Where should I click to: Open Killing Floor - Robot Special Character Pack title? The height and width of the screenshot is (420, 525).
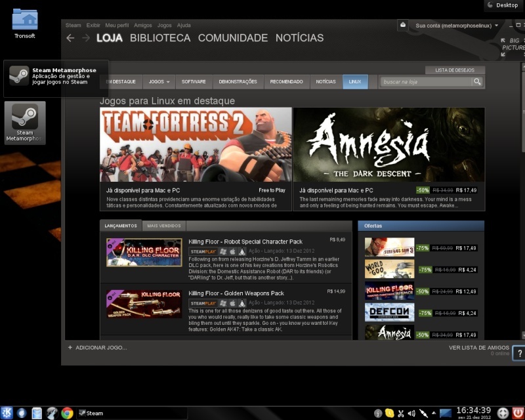coord(245,241)
